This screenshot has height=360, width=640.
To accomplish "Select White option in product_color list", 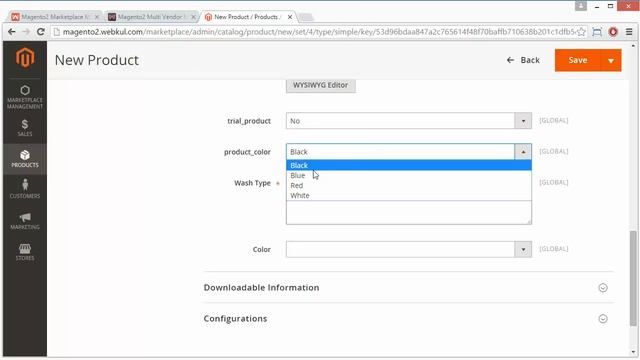I will (409, 196).
